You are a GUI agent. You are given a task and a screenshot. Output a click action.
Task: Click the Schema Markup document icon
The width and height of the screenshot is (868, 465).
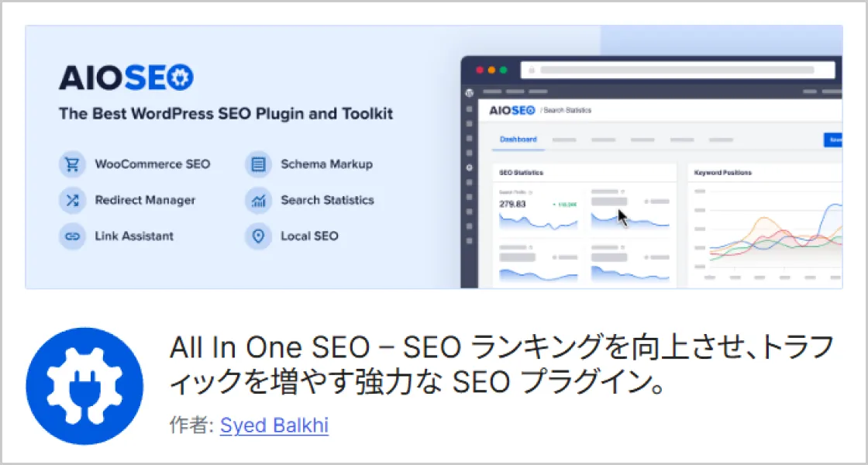(x=258, y=164)
